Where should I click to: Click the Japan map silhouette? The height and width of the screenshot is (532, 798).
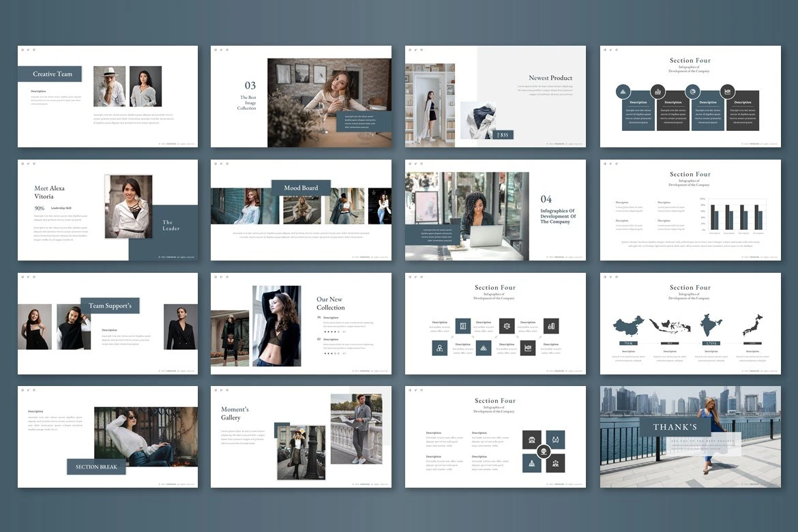click(752, 324)
